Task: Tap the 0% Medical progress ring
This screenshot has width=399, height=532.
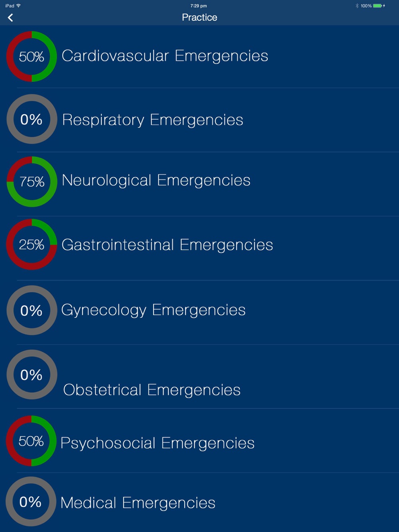Action: (x=31, y=501)
